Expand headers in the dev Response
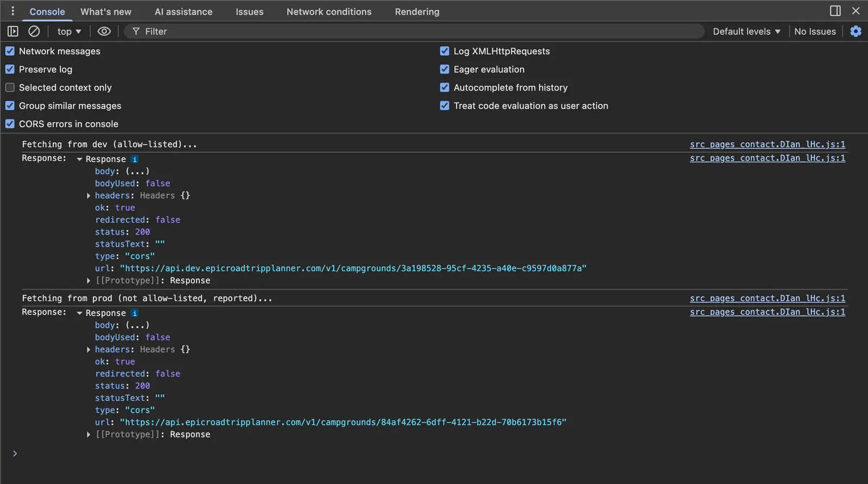The image size is (868, 484). pyautogui.click(x=88, y=195)
